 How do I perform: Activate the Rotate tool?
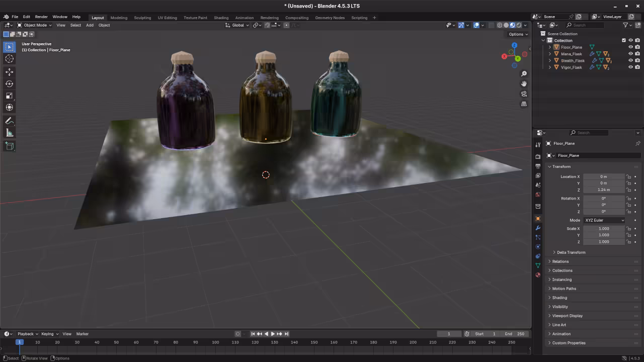pos(9,84)
